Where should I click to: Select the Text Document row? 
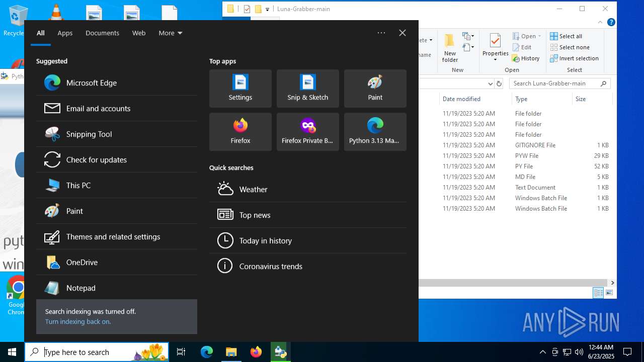pos(526,188)
